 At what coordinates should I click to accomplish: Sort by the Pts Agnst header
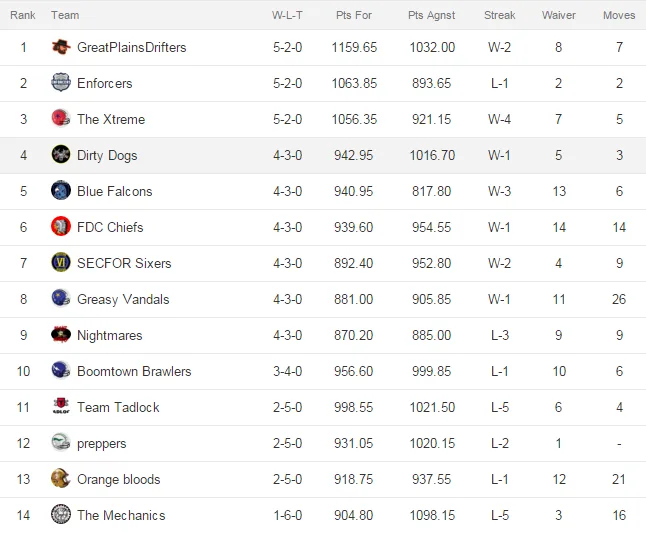[431, 15]
